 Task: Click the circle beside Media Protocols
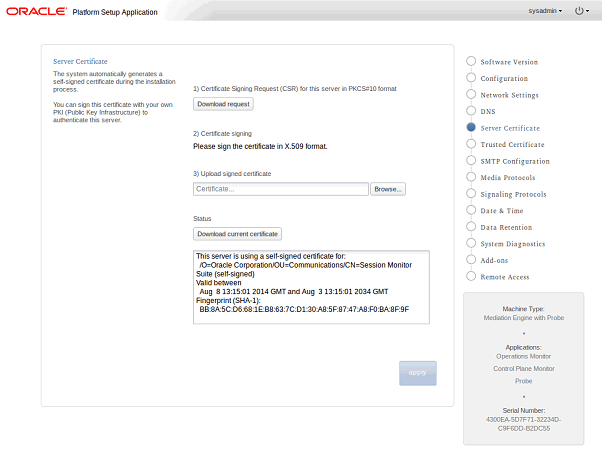click(471, 177)
